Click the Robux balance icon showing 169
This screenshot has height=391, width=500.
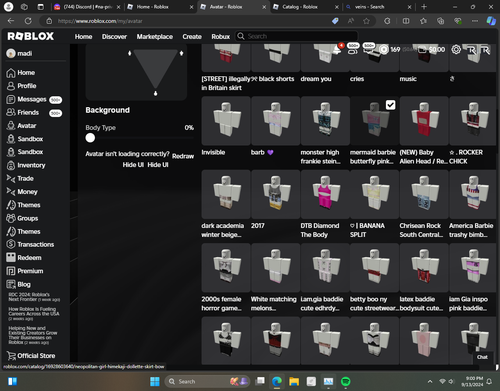(384, 50)
